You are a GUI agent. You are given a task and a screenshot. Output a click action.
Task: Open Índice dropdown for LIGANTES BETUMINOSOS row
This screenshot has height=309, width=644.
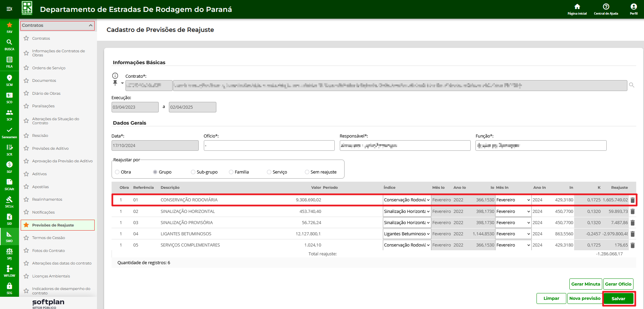[407, 234]
